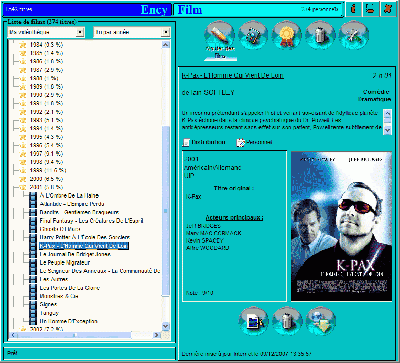Select Harry Potter film in the list
The width and height of the screenshot is (400, 363).
85,237
